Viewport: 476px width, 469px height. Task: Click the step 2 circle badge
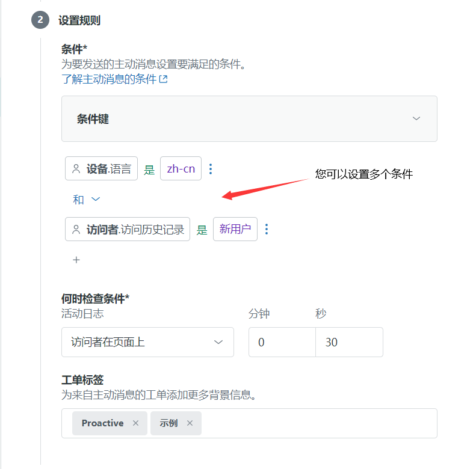pos(40,20)
